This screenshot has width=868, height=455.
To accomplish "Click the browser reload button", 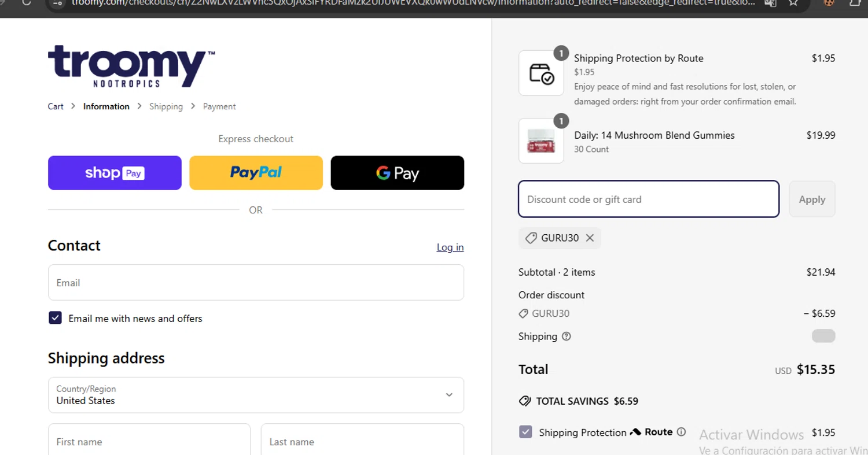I will [26, 2].
